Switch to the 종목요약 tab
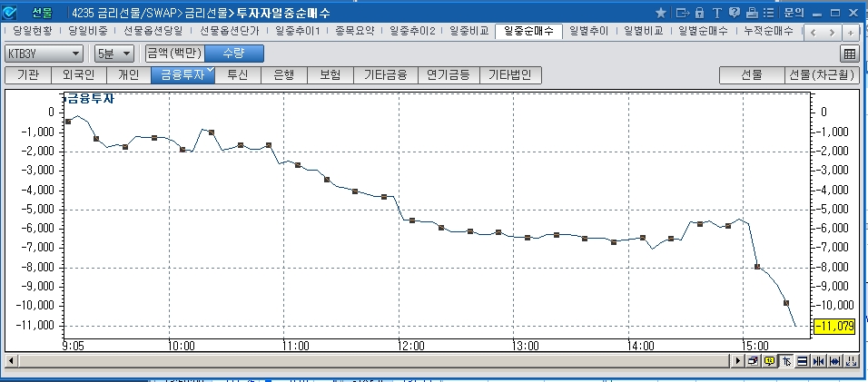Screen dimensions: 868x382 (354, 32)
